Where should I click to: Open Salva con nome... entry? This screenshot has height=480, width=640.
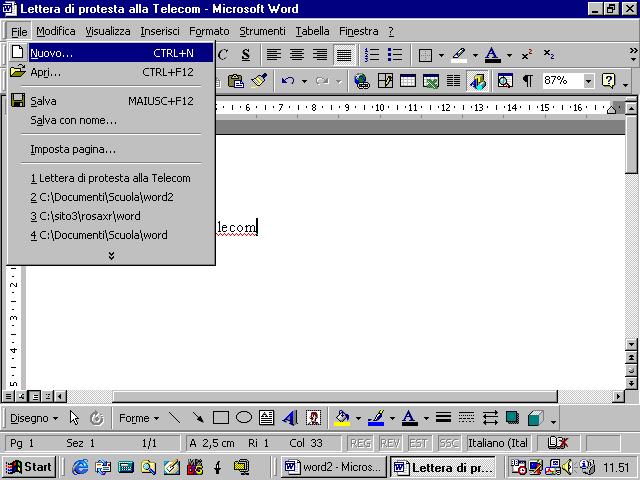tap(111, 120)
